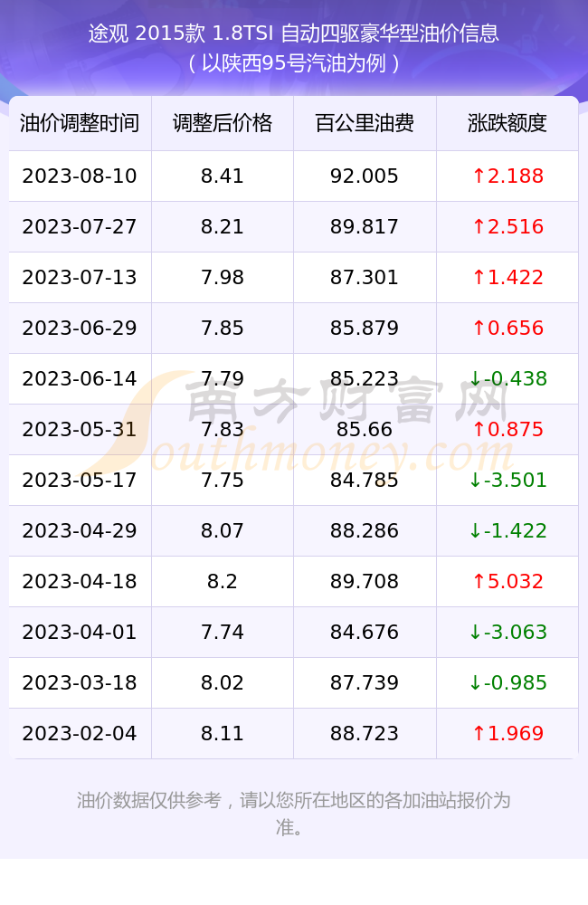Click the 涨跌额度 column header
This screenshot has width=588, height=905.
507,123
